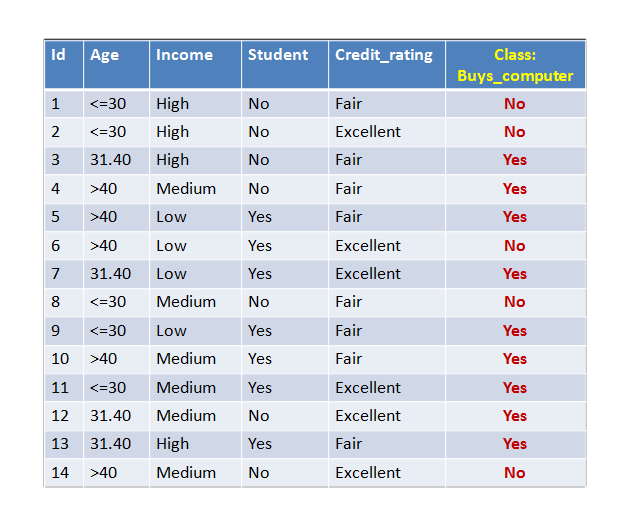This screenshot has width=628, height=526.
Task: Click the Medium income cell in row 4
Action: pyautogui.click(x=195, y=189)
